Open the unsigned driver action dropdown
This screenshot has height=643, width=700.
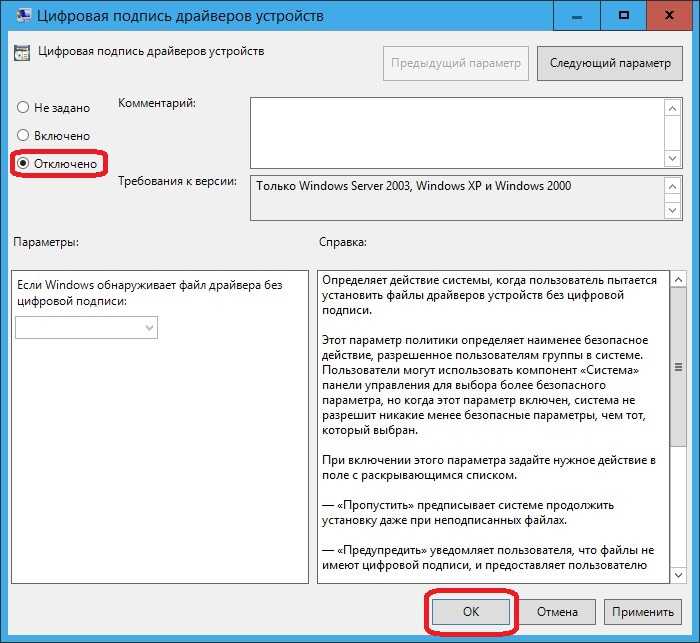[87, 328]
